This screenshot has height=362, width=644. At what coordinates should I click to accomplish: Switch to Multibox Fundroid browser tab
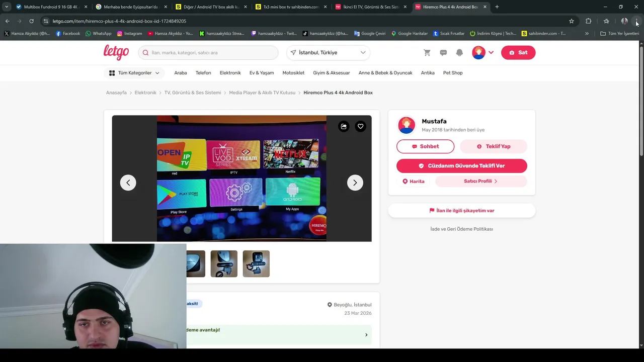(x=51, y=7)
